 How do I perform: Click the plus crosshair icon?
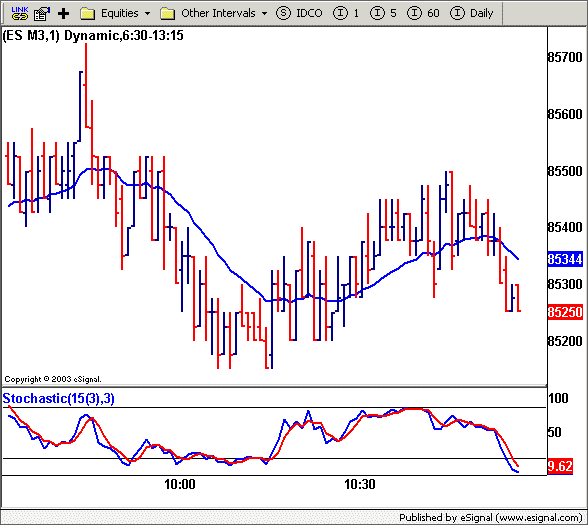63,14
